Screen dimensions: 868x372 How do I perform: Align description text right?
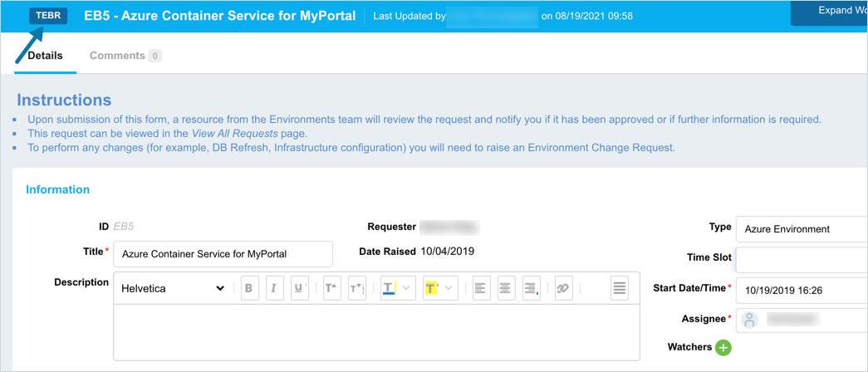click(532, 288)
